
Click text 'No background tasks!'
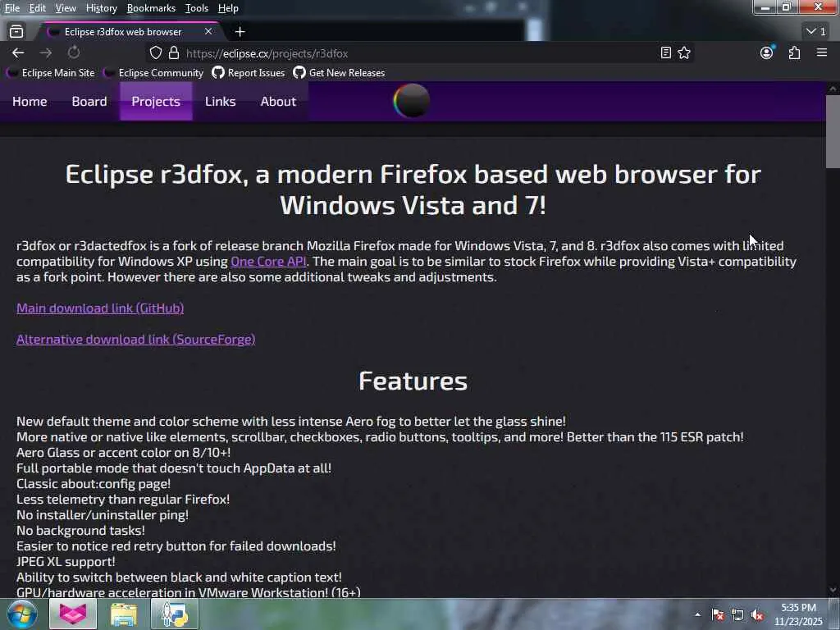tap(81, 531)
